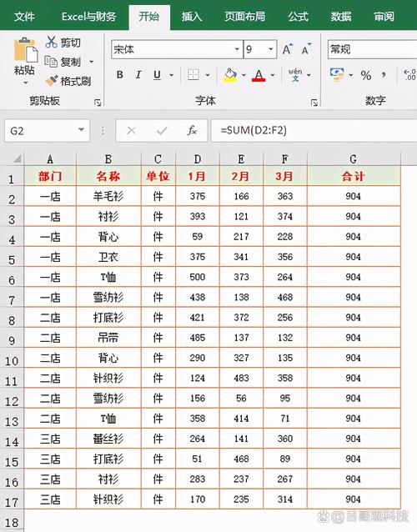
Task: Expand the fill color dropdown arrow
Action: point(244,75)
